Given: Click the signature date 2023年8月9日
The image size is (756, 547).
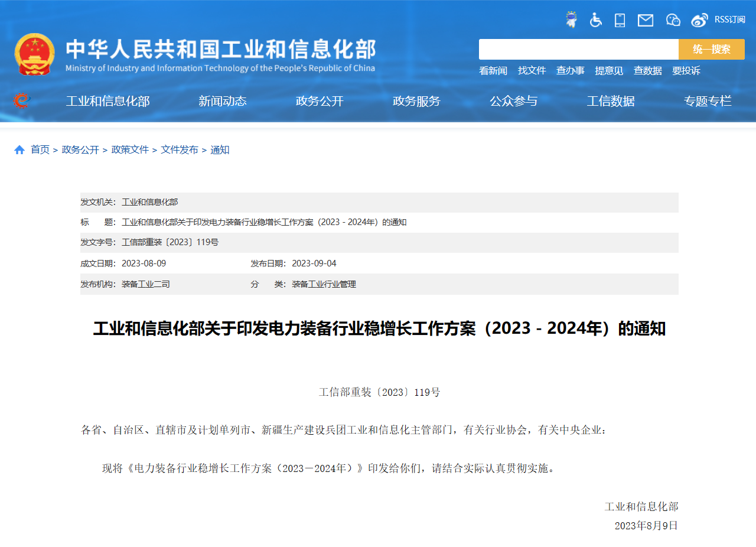Looking at the screenshot, I should [x=646, y=526].
